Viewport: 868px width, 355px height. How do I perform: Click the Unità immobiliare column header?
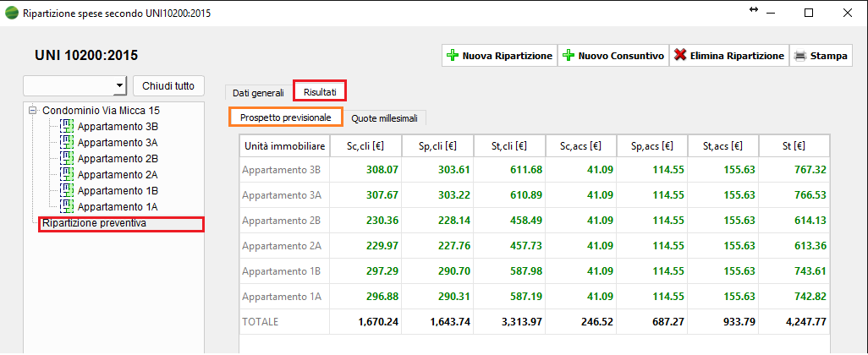[284, 147]
